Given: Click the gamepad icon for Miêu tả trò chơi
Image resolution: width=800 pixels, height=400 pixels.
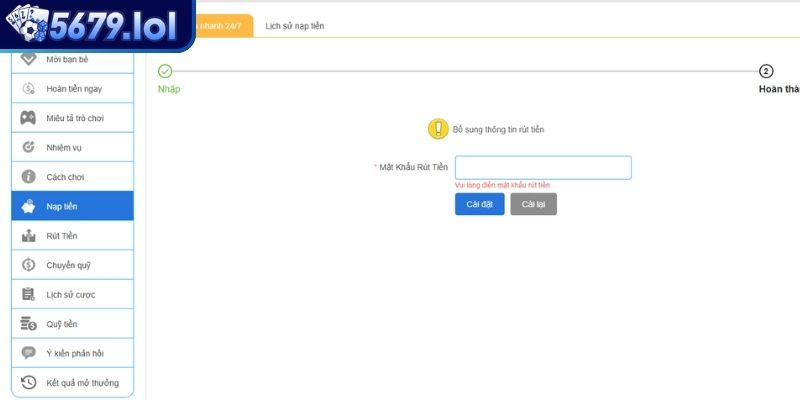Looking at the screenshot, I should click(29, 118).
